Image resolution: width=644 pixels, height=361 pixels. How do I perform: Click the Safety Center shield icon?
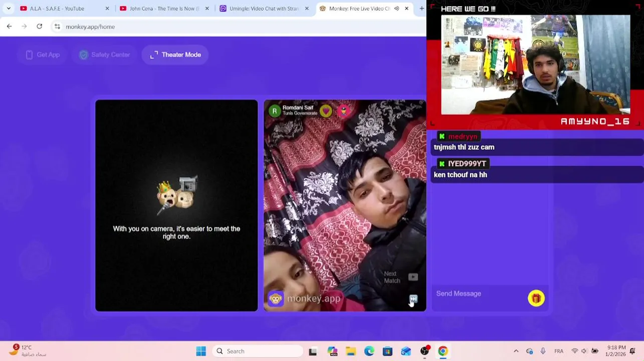point(84,55)
